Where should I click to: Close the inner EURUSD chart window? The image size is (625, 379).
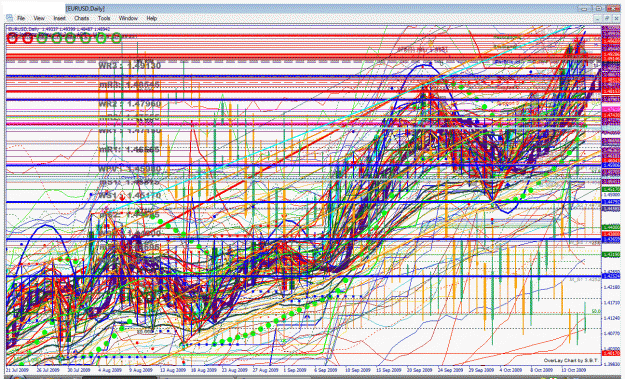point(616,18)
